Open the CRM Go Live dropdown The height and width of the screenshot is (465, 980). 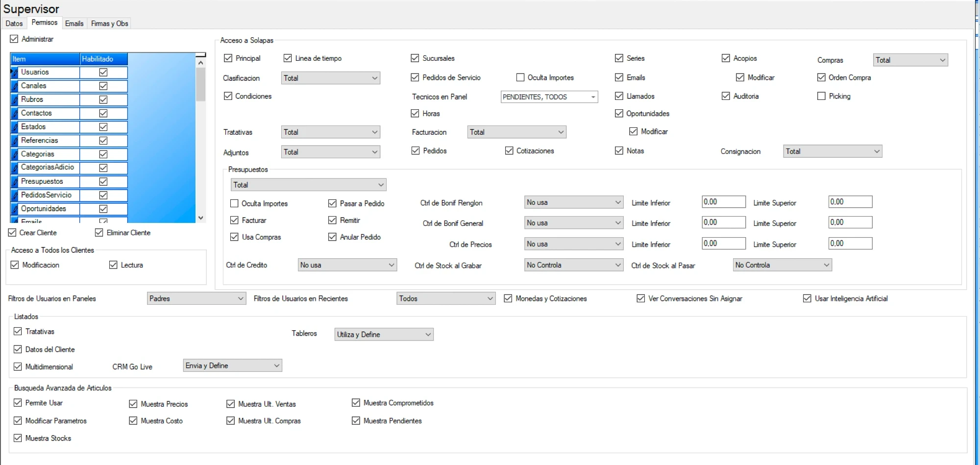click(233, 366)
